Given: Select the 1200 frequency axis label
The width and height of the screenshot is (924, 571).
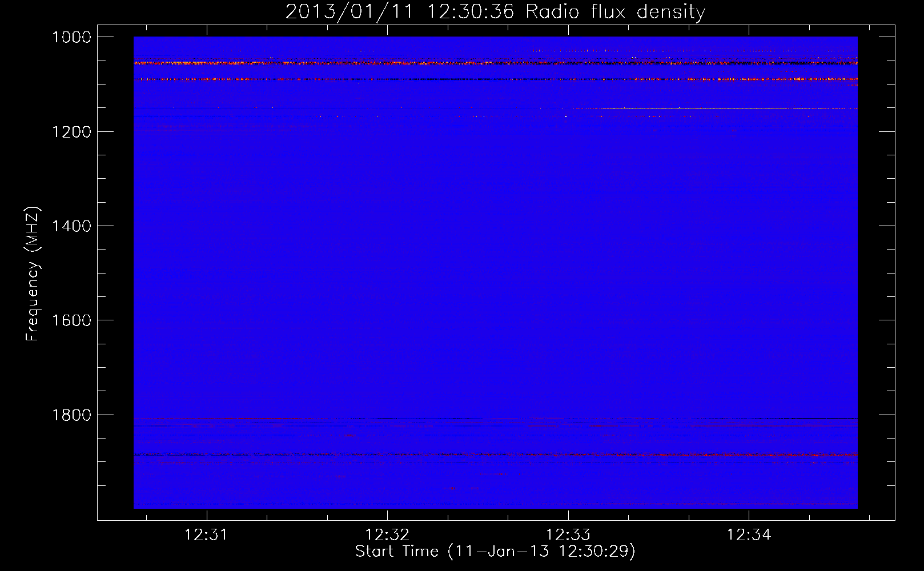Looking at the screenshot, I should pos(71,132).
